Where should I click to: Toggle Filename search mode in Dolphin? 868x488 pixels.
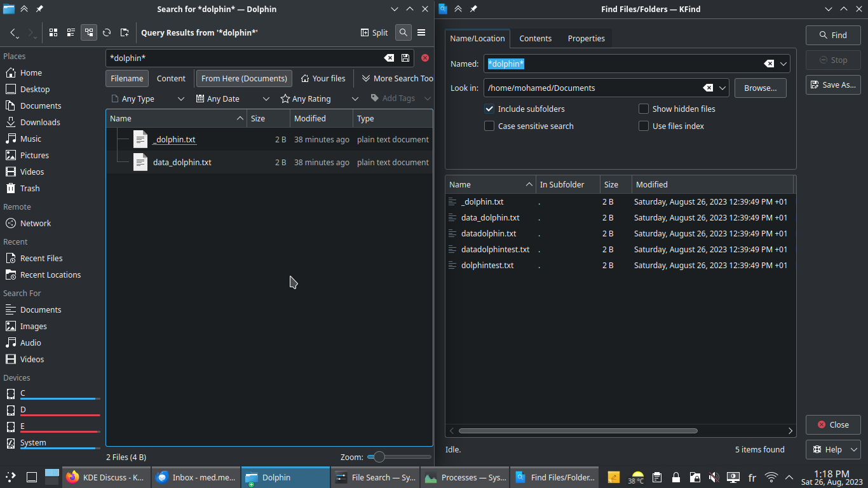(x=127, y=78)
